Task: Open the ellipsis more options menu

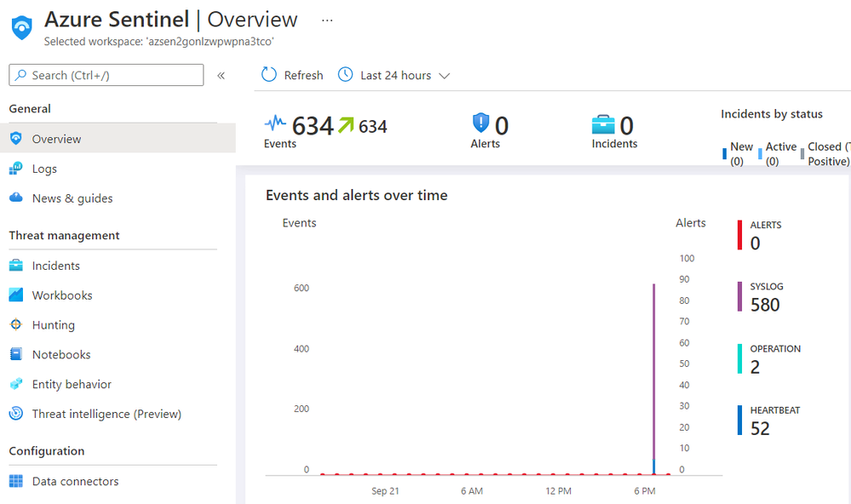Action: 327,20
